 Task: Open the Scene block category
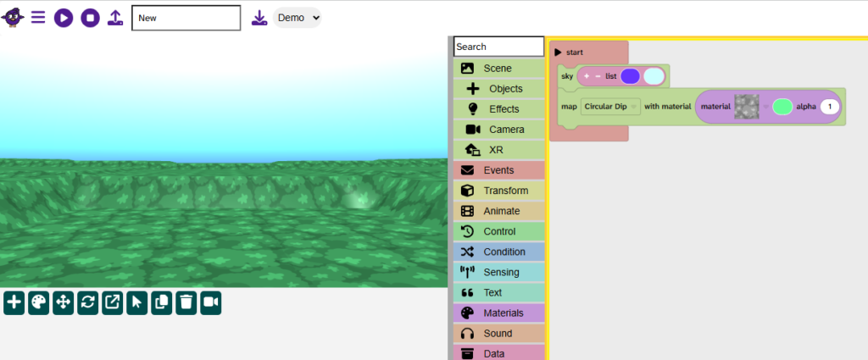[x=498, y=69]
